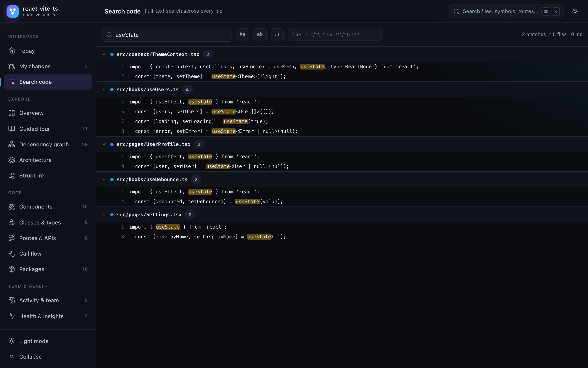The width and height of the screenshot is (588, 368).
Task: Click the Overview grid icon
Action: 12,113
